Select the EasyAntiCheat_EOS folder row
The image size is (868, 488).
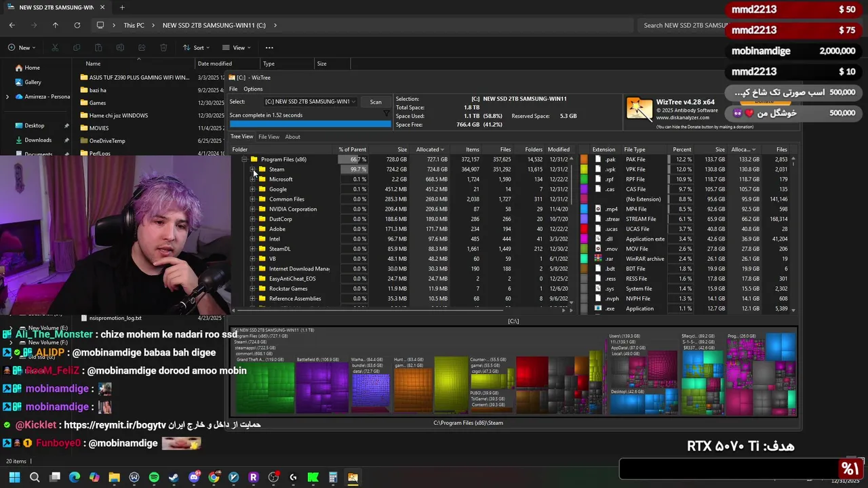pos(401,279)
